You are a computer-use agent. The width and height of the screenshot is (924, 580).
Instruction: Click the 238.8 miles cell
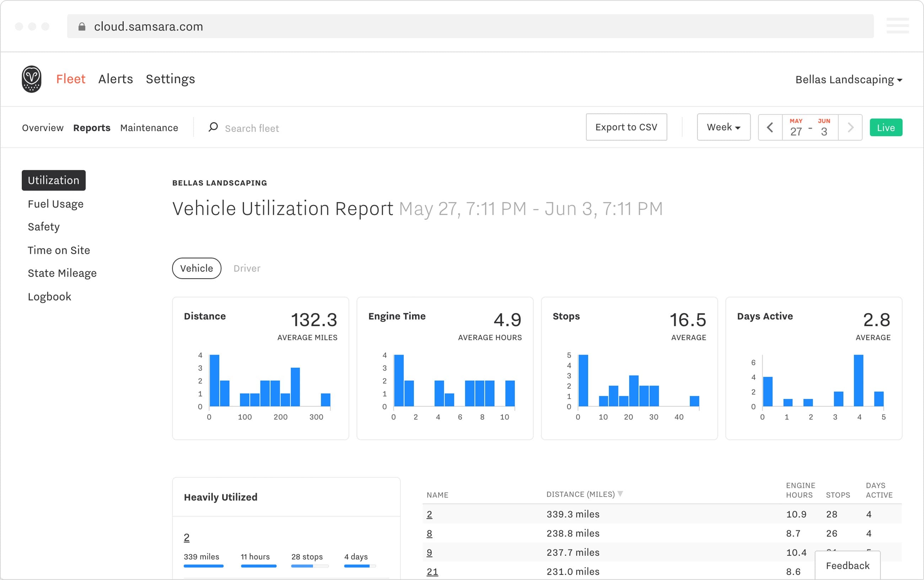click(573, 533)
